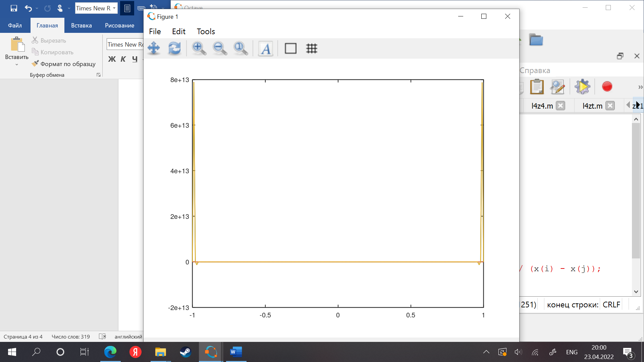
Task: Switch to the l4z4.m editor tab
Action: [x=542, y=106]
